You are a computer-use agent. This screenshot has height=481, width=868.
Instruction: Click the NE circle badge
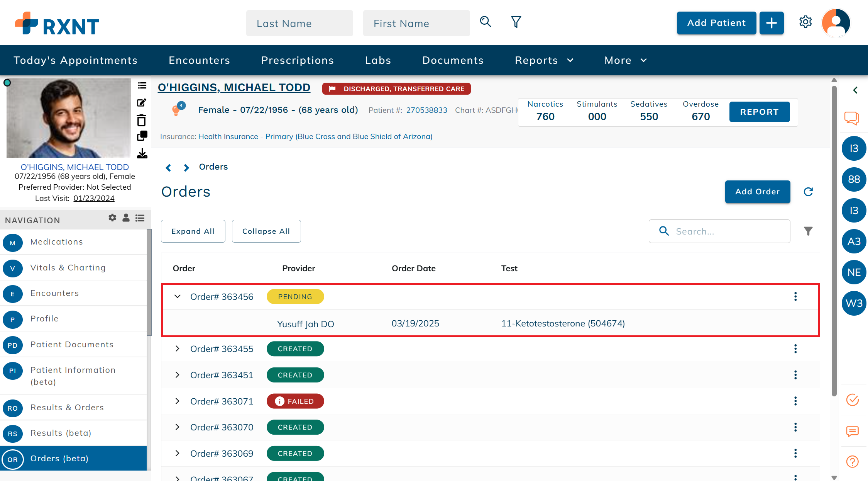(854, 272)
